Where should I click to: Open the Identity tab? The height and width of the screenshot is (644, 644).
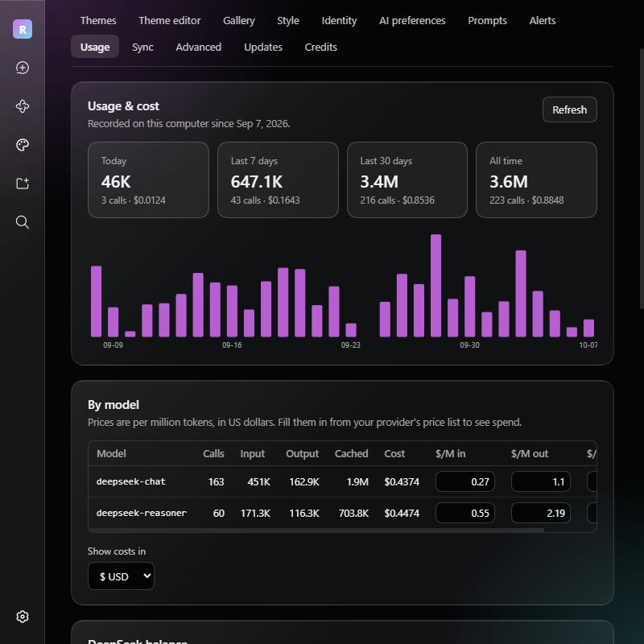click(x=339, y=21)
